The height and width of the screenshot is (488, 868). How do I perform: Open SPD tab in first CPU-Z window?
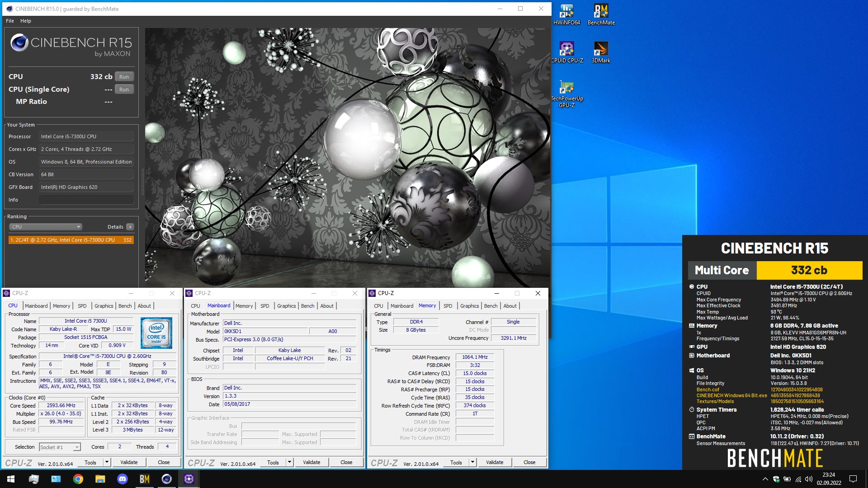click(82, 306)
